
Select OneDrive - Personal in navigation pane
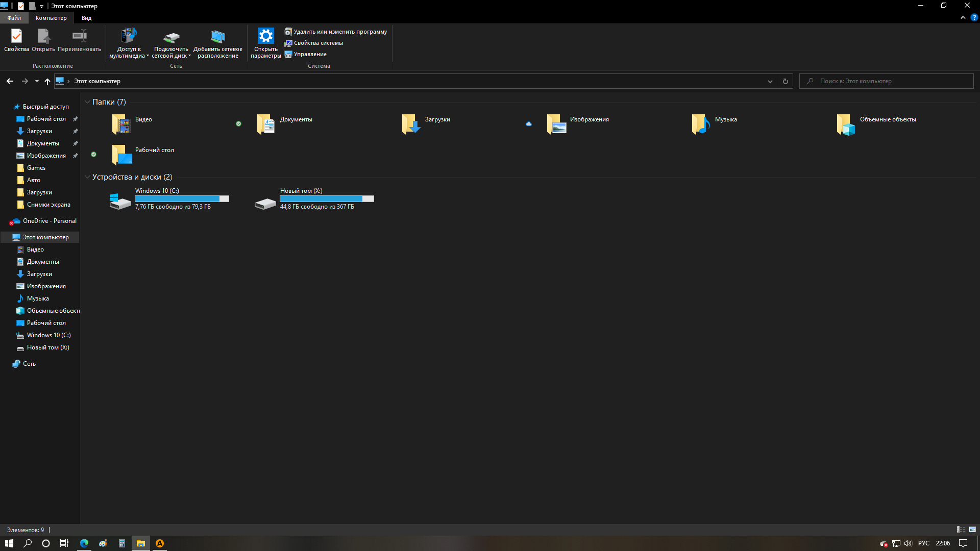[50, 221]
